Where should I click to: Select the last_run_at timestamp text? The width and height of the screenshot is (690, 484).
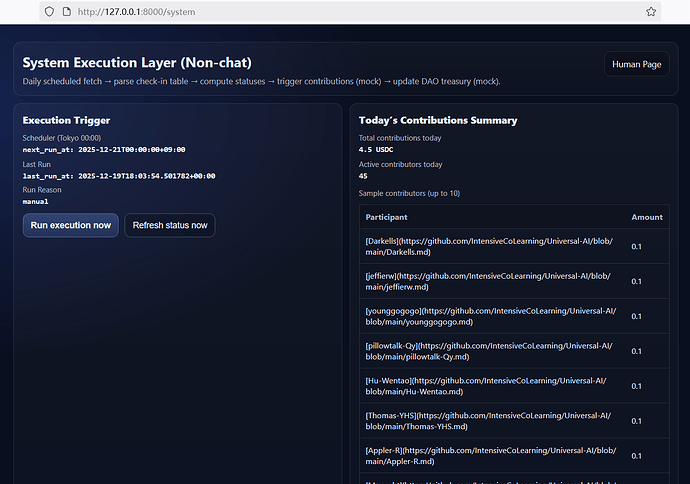coord(118,175)
